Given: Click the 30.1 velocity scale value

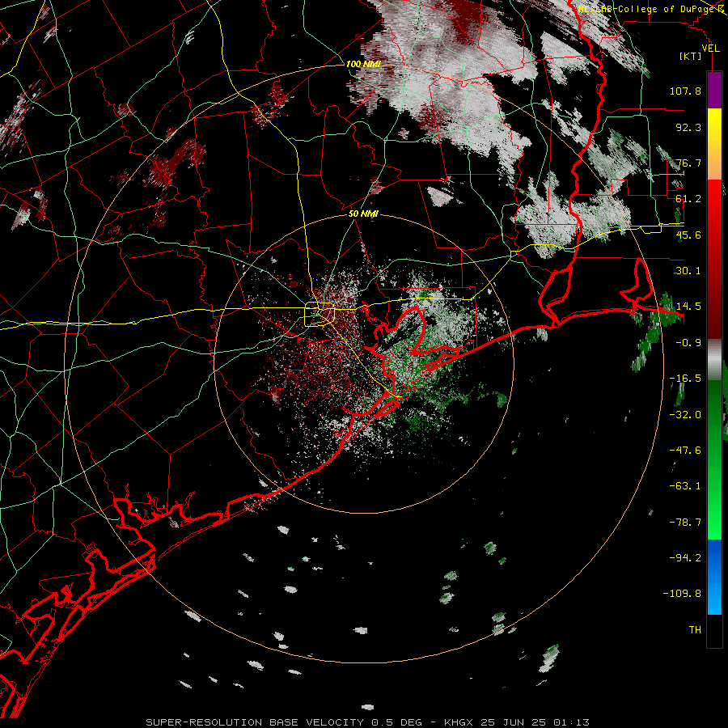Looking at the screenshot, I should click(x=688, y=271).
